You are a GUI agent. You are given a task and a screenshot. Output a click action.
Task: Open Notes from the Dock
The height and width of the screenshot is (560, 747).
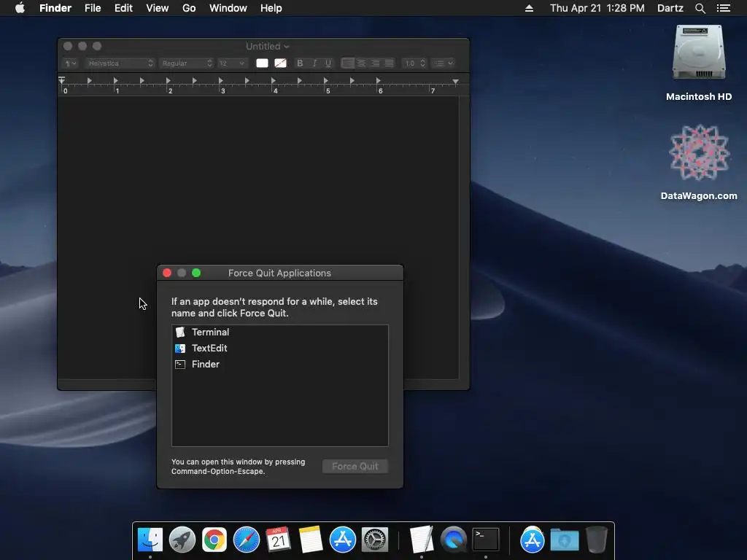[x=311, y=540]
